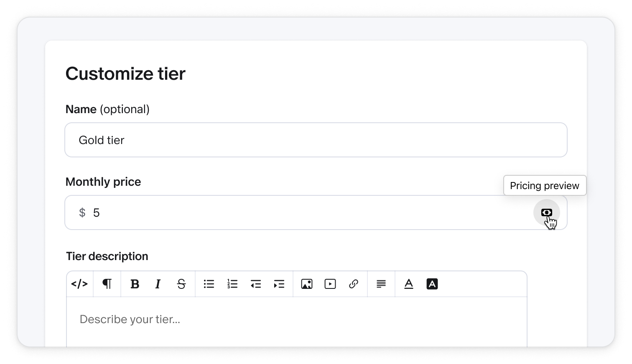Insert a numbered list
The width and height of the screenshot is (632, 364).
point(232,284)
